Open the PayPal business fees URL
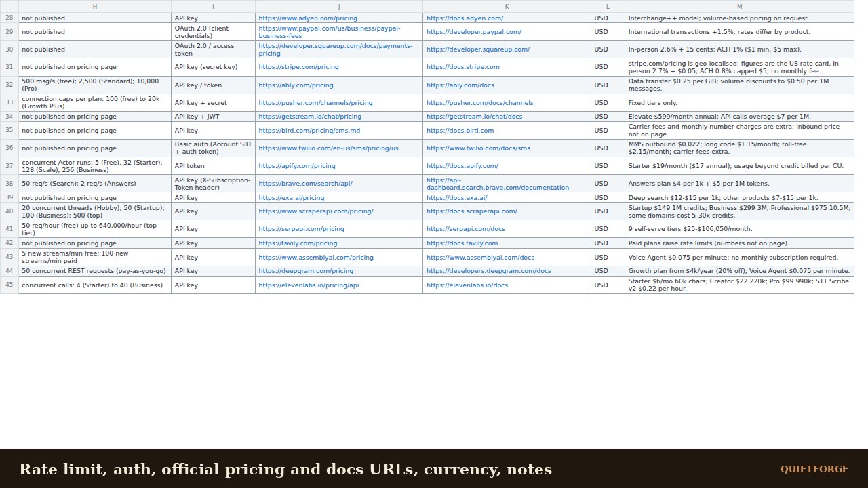The image size is (868, 488). point(330,32)
